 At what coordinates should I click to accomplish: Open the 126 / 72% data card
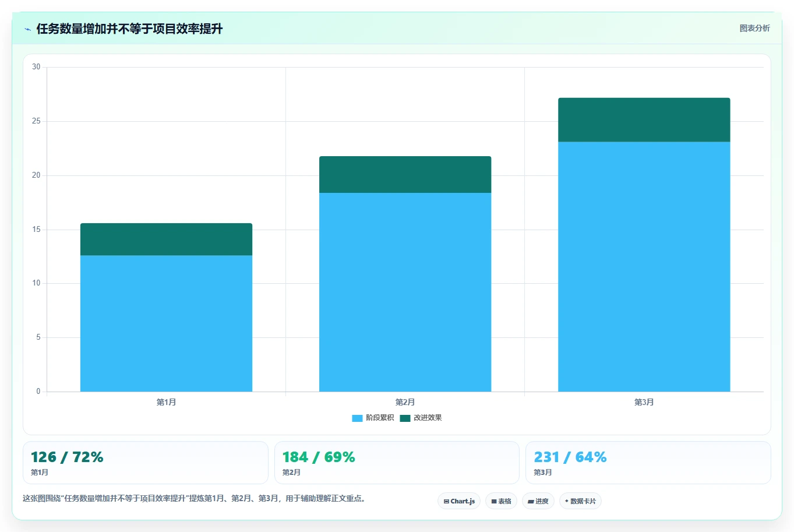pos(146,463)
